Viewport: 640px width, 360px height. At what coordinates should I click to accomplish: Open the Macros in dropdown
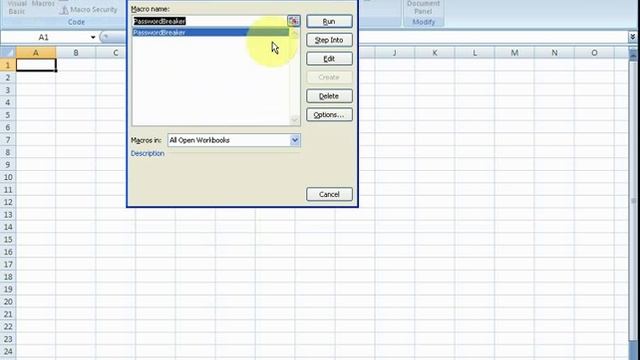click(x=295, y=140)
